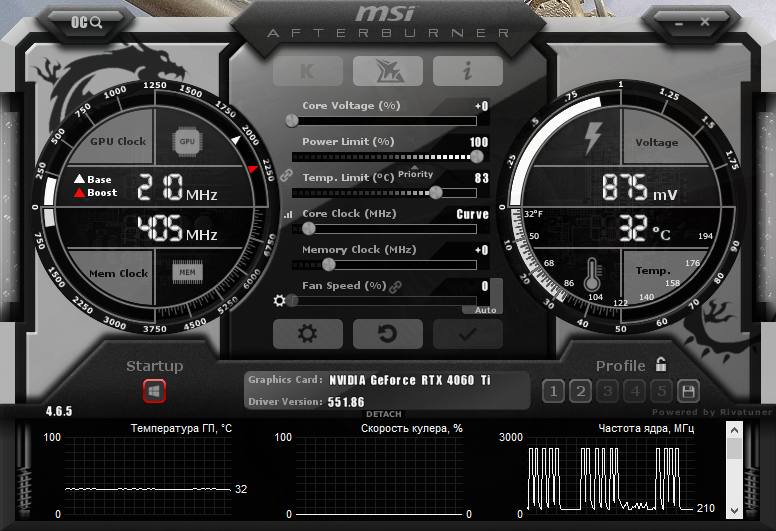Click the Core Voltage +0 value
This screenshot has width=776, height=531.
pos(482,106)
